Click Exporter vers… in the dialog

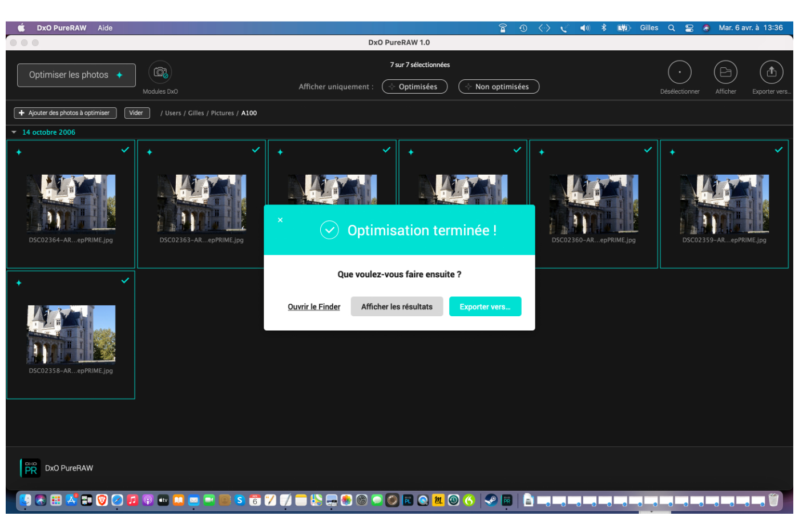[485, 307]
